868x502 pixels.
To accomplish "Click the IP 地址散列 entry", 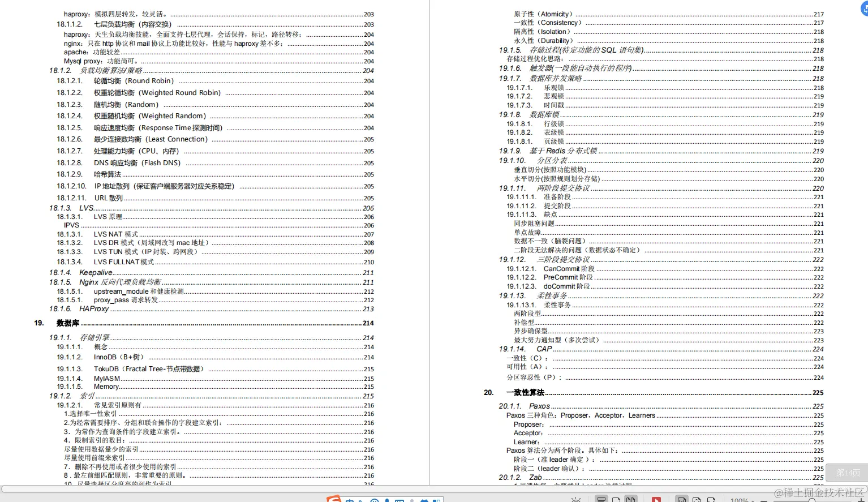I will (215, 186).
